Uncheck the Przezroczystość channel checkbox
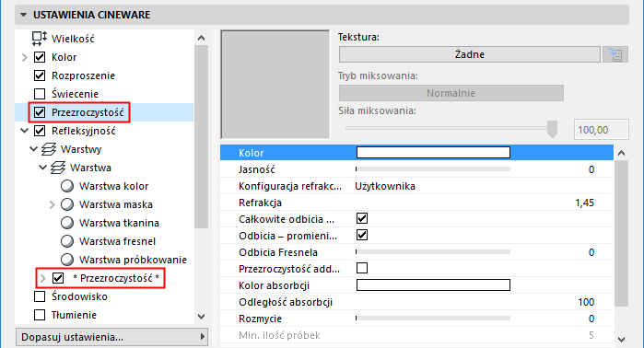This screenshot has width=644, height=348. [40, 112]
